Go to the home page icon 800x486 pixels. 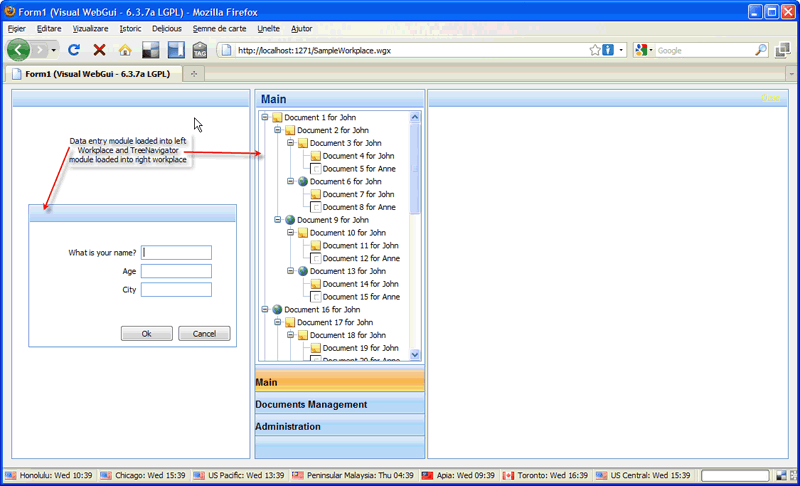[125, 50]
